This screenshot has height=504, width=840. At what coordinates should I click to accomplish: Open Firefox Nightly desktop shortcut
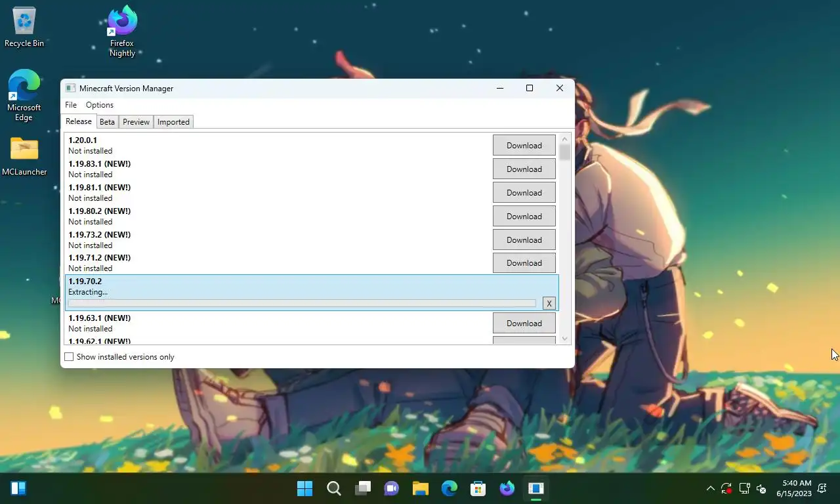point(122,31)
